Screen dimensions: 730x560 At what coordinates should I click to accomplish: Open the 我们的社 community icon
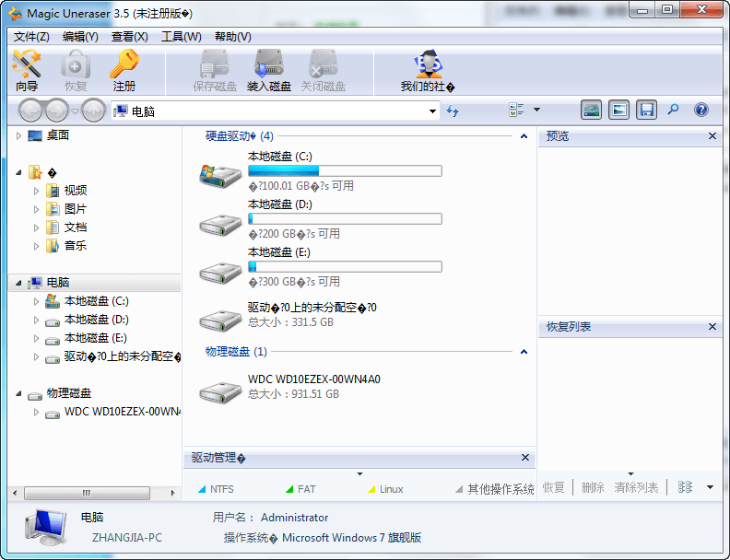coord(428,70)
